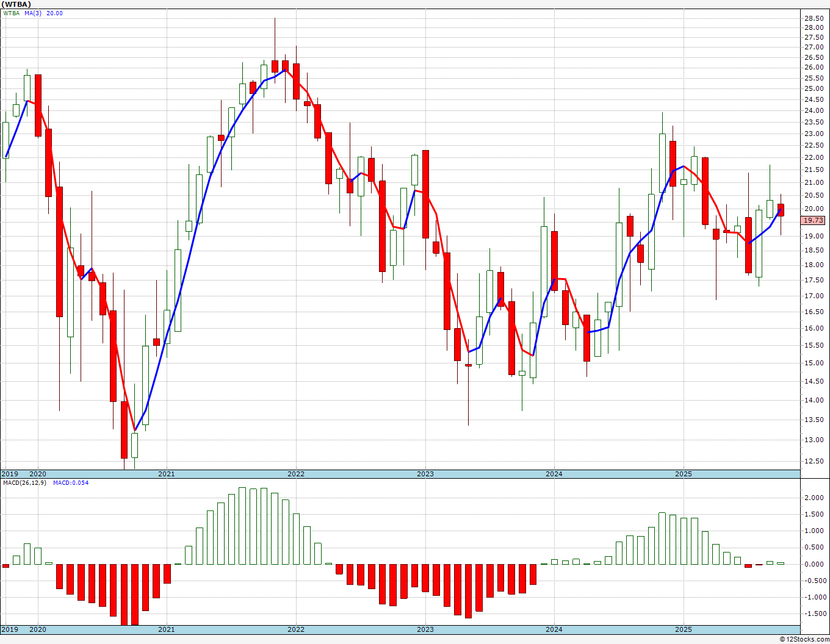This screenshot has width=830, height=644.
Task: Select the 15.50 price axis label
Action: tap(814, 346)
